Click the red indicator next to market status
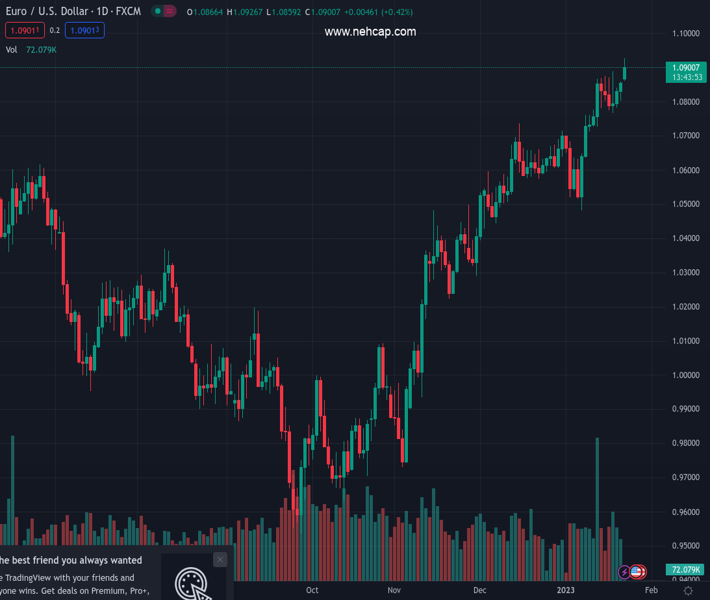 tap(170, 11)
